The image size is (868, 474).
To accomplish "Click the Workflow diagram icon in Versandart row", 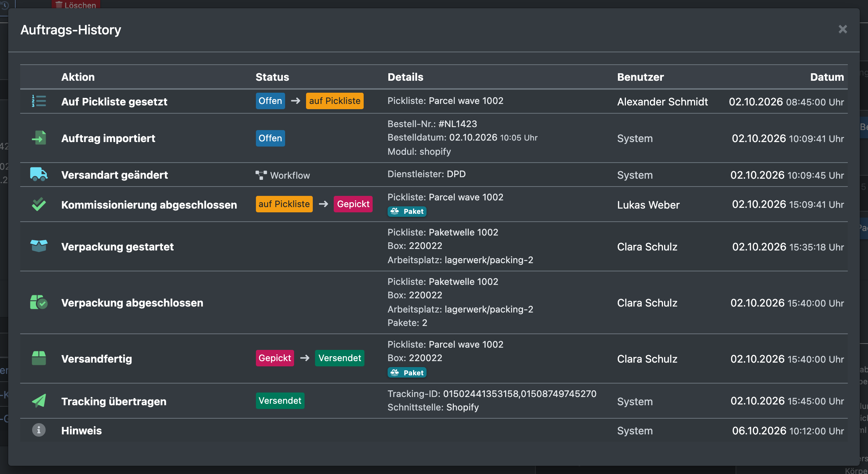I will tap(261, 175).
